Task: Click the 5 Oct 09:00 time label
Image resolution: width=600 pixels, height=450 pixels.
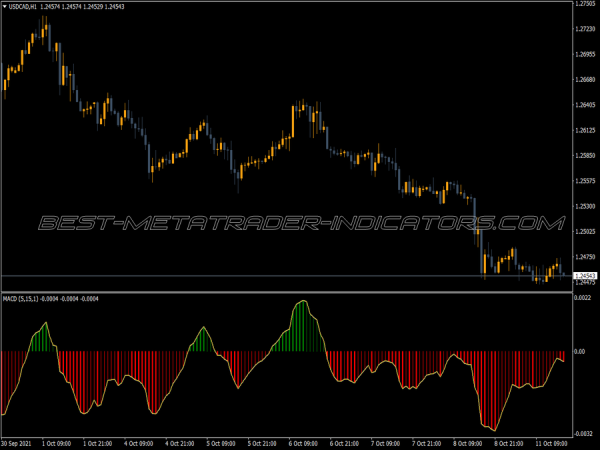Action: pos(221,443)
